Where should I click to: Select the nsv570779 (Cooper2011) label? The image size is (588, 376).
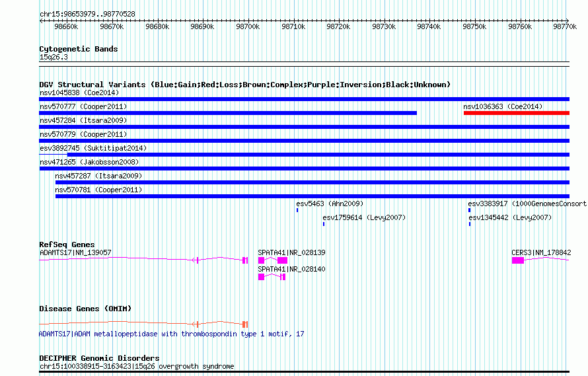pos(83,134)
